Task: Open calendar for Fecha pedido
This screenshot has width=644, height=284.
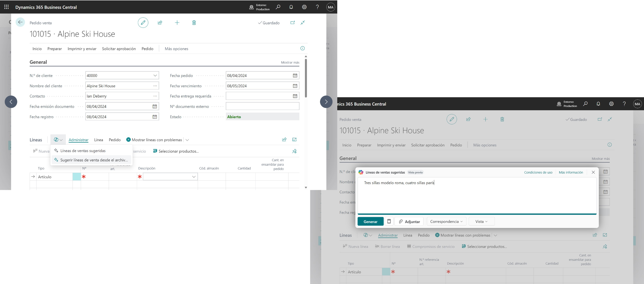Action: 295,75
